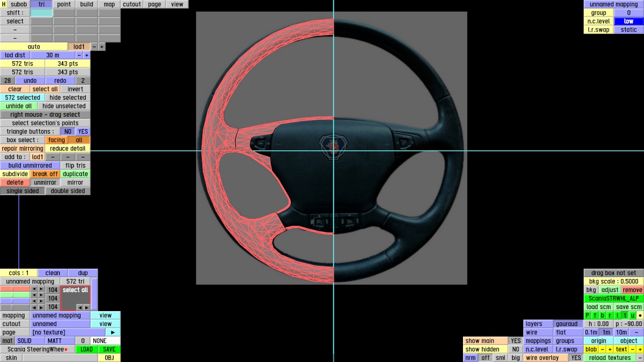This screenshot has height=362, width=644.
Task: Click the red color slider bar
Action: [x=15, y=289]
